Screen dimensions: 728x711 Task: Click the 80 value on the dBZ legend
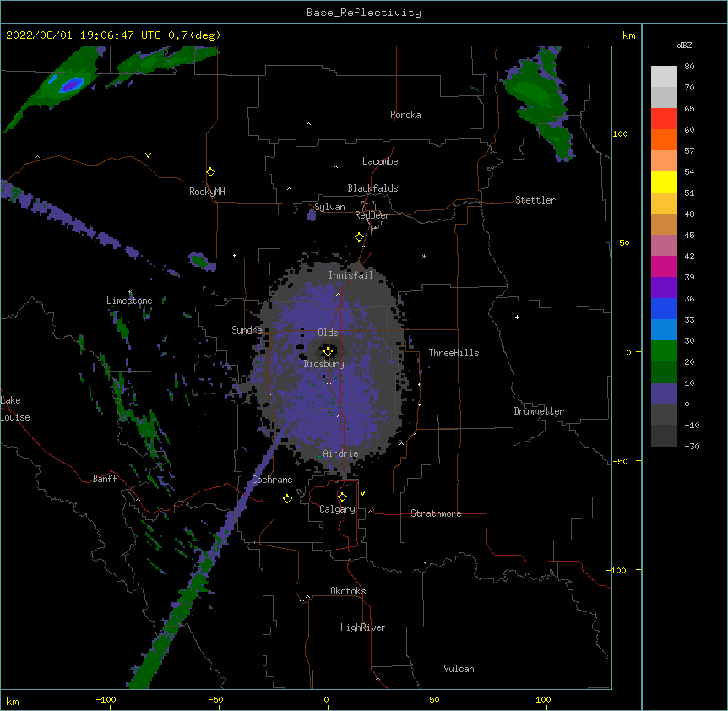pyautogui.click(x=689, y=67)
